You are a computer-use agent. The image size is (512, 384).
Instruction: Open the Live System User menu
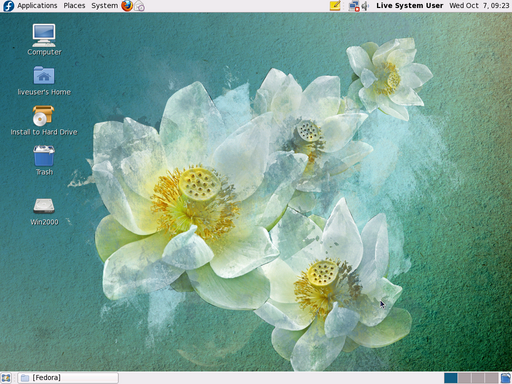(x=410, y=6)
